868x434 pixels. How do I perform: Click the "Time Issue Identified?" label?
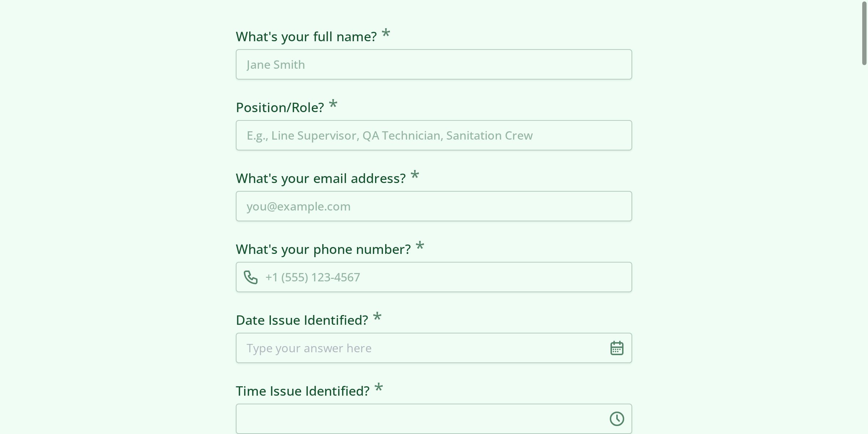(302, 391)
